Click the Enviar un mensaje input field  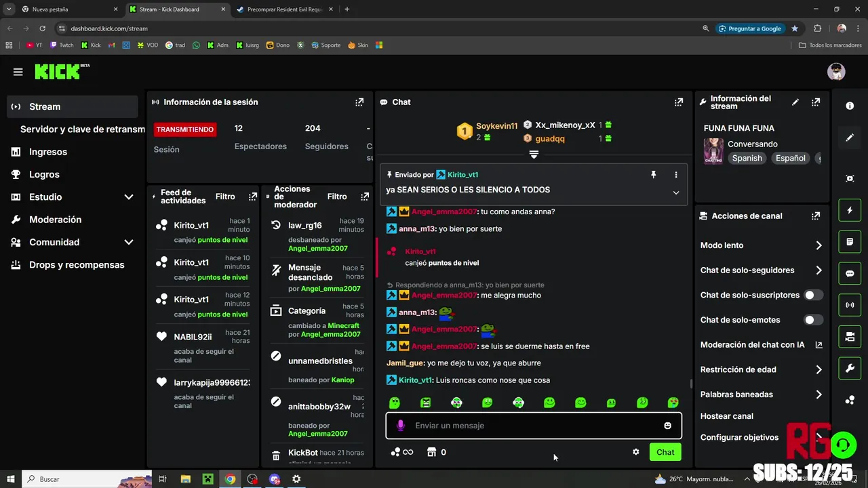click(x=534, y=426)
